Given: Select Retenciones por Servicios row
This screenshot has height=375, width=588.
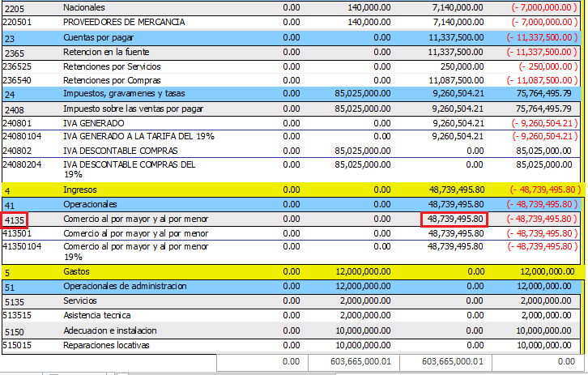Looking at the screenshot, I should 291,66.
